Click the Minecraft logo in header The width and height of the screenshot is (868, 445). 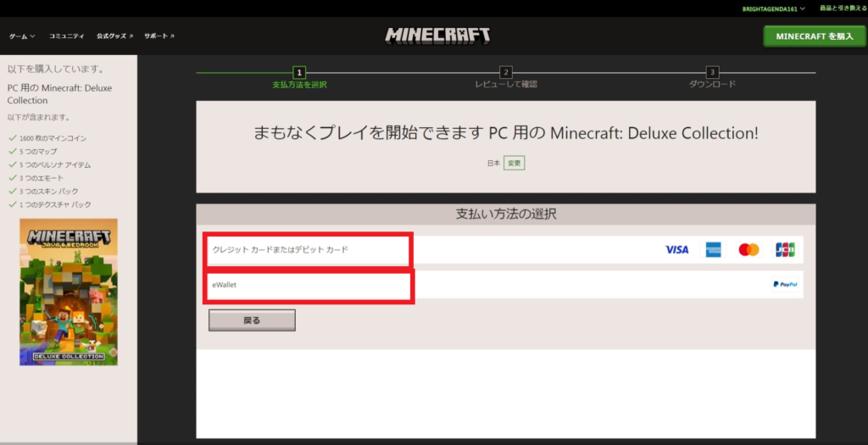(x=437, y=36)
